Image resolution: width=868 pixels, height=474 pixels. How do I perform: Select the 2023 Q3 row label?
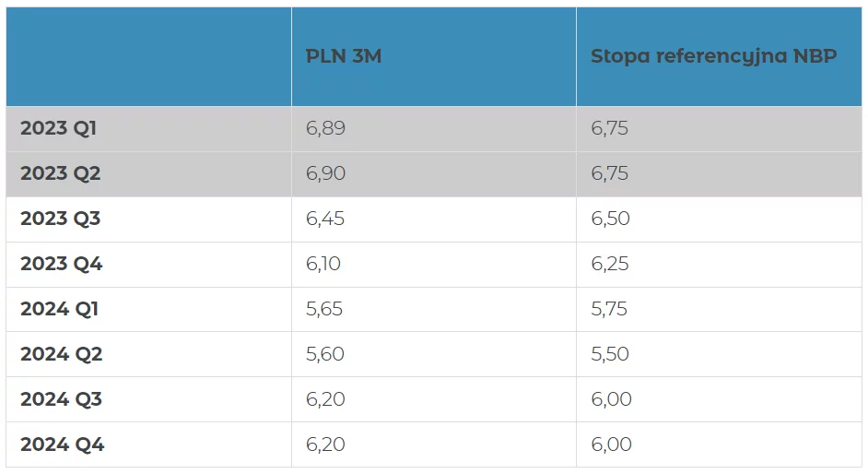click(60, 219)
